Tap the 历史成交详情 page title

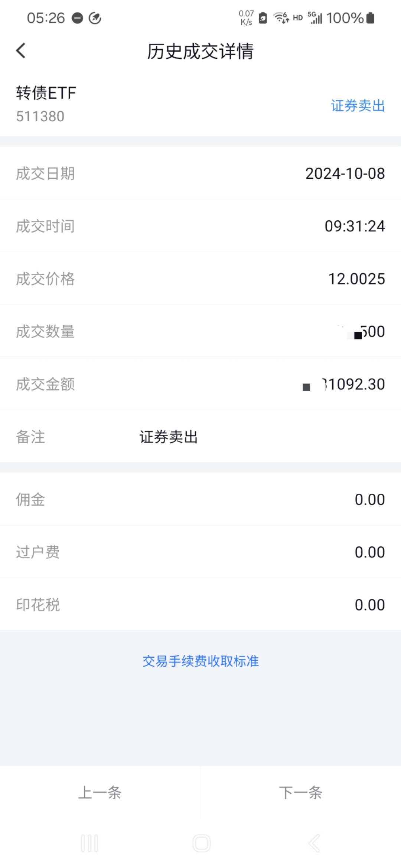point(200,51)
